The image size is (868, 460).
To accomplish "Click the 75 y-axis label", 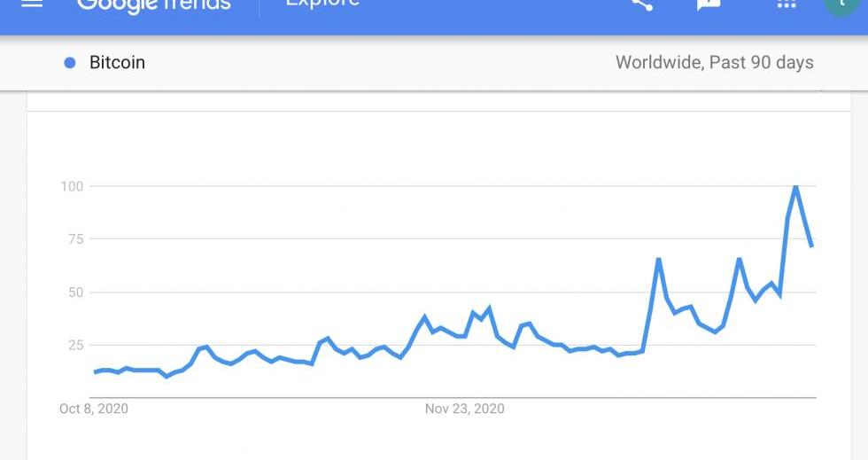I will click(75, 239).
